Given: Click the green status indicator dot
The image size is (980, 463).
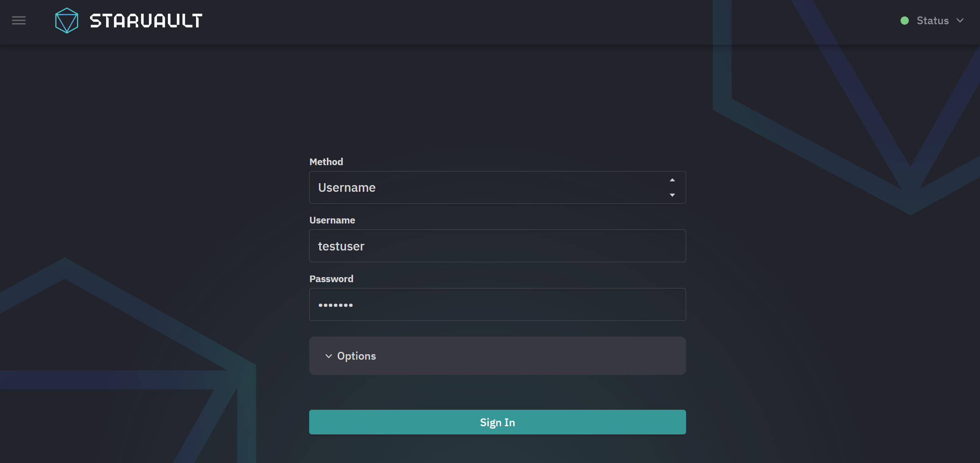Looking at the screenshot, I should pos(904,20).
